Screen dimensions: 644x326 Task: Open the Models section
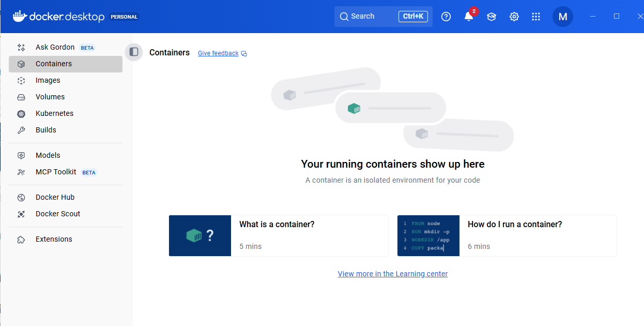[48, 155]
